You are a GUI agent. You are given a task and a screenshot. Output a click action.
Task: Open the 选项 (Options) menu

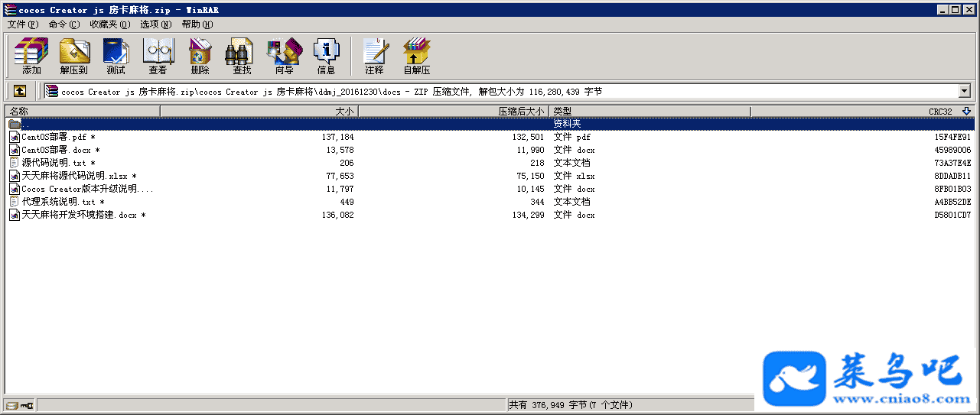click(155, 24)
